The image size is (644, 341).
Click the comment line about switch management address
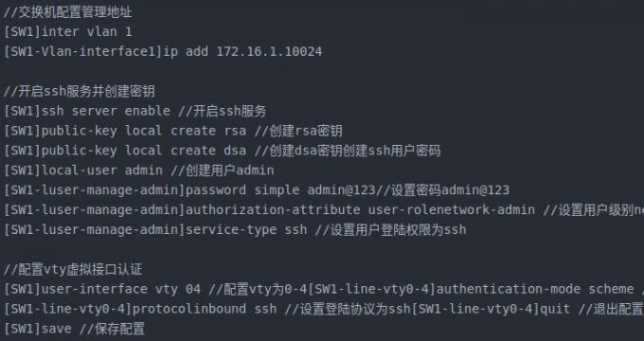click(68, 12)
